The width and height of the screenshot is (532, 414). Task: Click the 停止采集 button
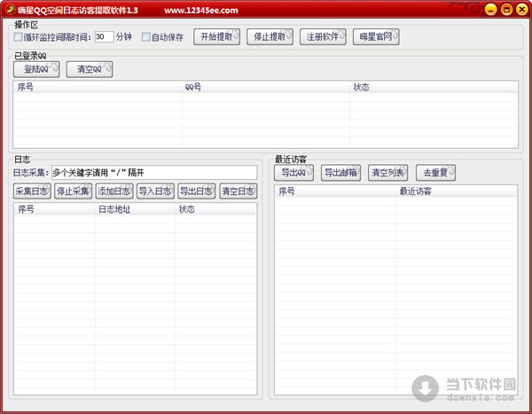point(74,191)
